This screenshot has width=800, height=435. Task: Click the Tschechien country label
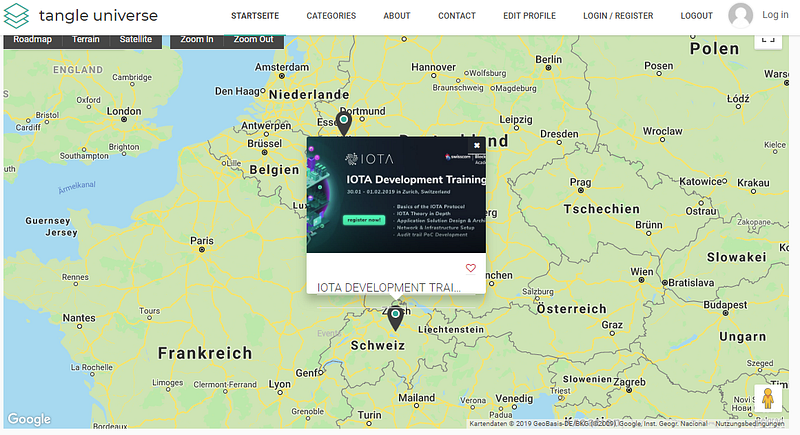point(602,209)
